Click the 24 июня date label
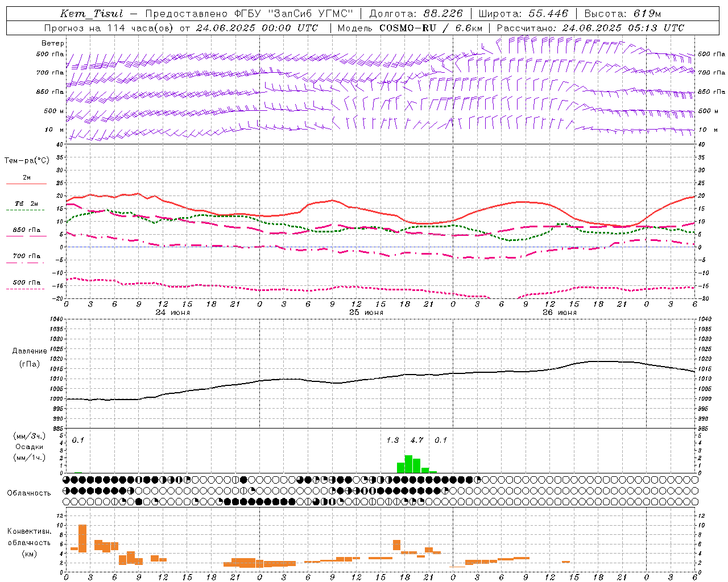This screenshot has width=728, height=582. pyautogui.click(x=173, y=313)
